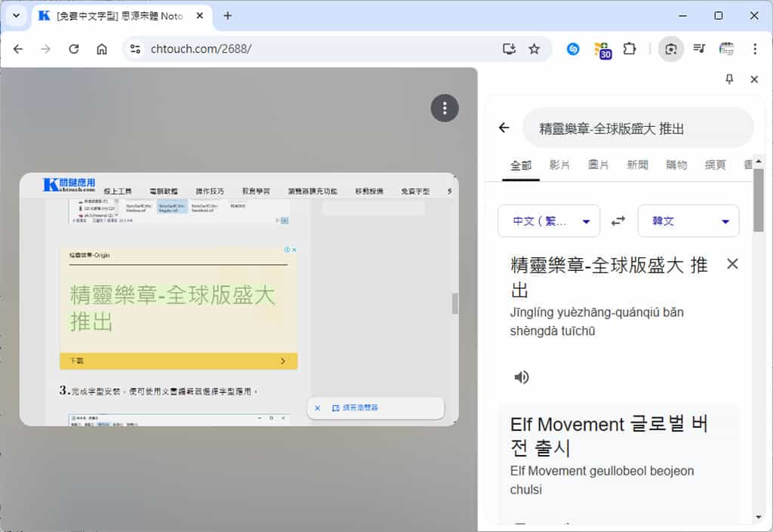Open the Chrome home page
This screenshot has width=773, height=532.
tap(102, 49)
